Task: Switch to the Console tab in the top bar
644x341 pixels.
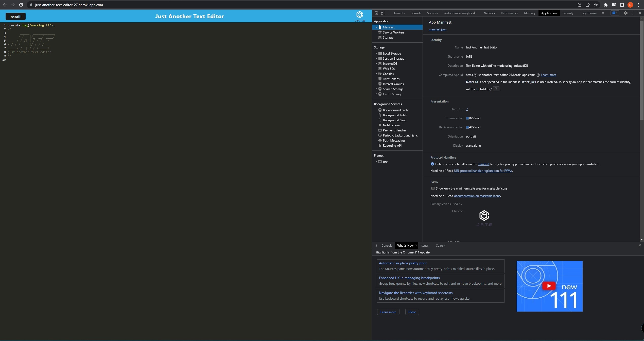Action: [416, 13]
